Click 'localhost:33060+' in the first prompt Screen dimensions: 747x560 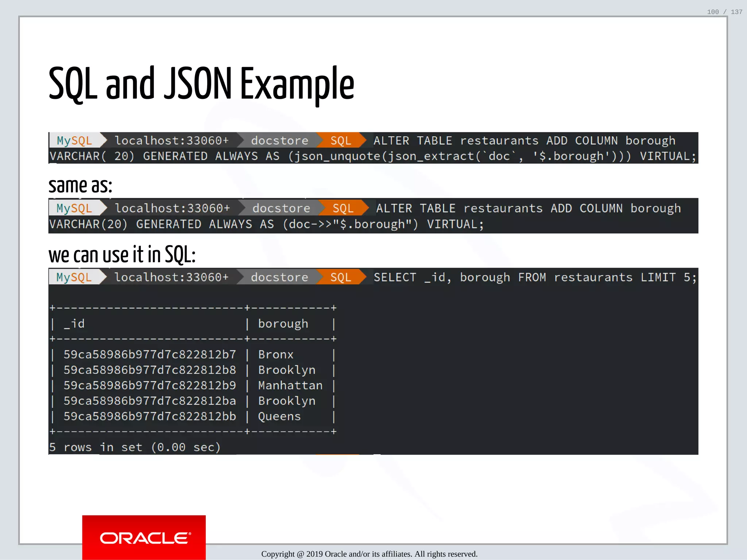point(171,140)
